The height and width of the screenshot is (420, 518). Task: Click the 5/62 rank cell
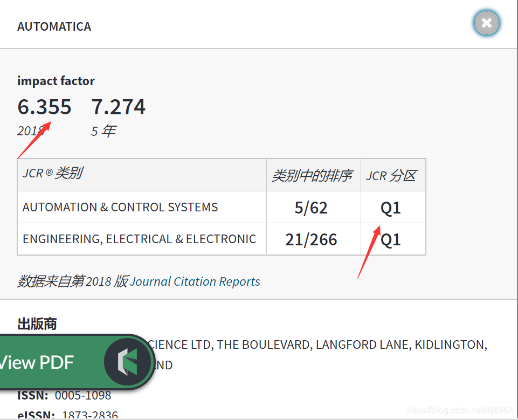point(314,207)
